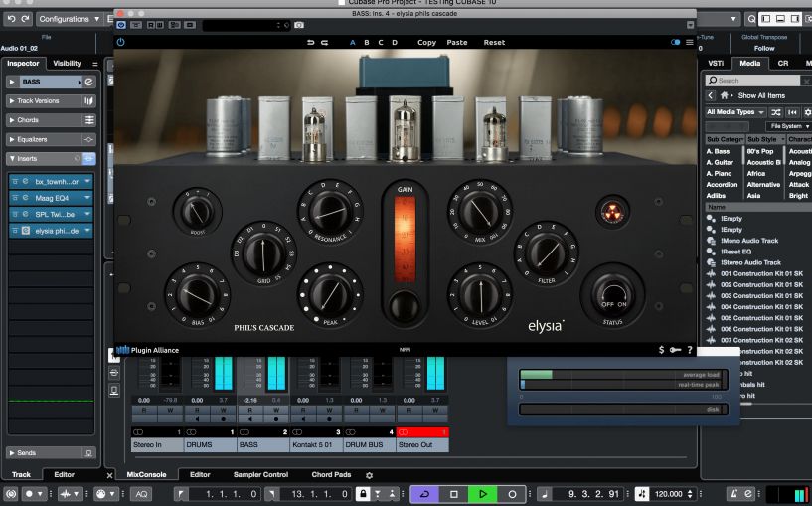This screenshot has height=506, width=812.
Task: Bypass the SPL Twi...be insert
Action: [x=15, y=214]
